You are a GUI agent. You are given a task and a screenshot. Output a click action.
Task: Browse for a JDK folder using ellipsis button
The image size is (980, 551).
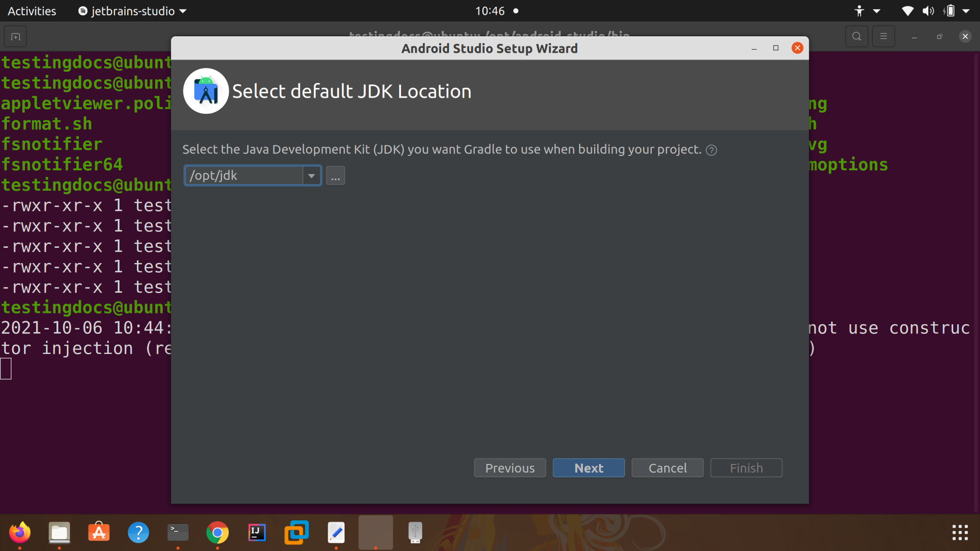(x=335, y=176)
